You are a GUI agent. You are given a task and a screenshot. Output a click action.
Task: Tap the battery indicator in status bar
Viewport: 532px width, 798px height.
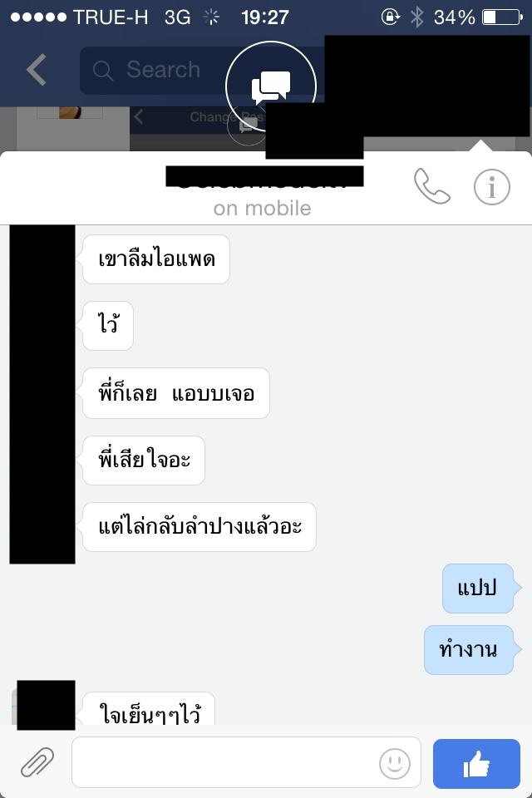(502, 17)
